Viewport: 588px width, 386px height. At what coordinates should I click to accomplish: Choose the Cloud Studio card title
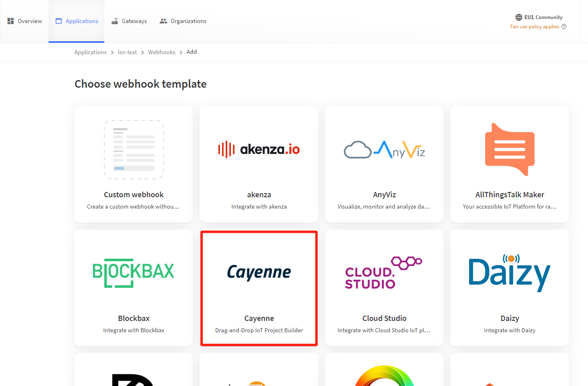point(385,319)
